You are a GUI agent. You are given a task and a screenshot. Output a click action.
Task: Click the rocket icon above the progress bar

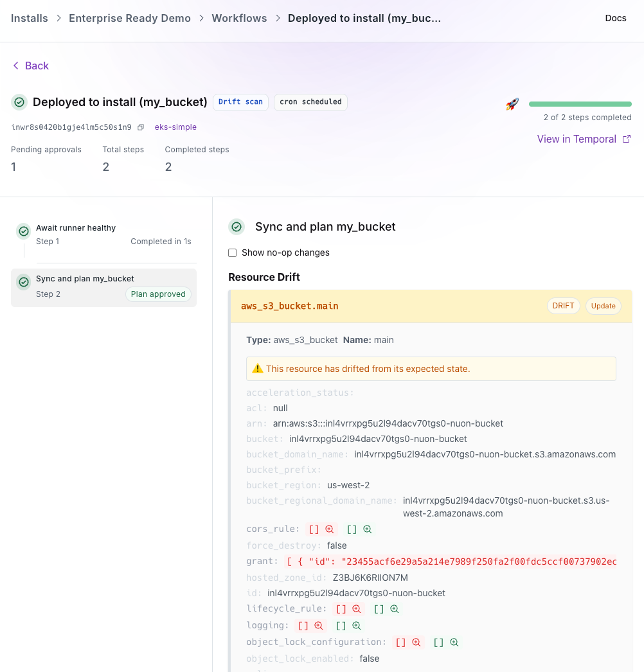pyautogui.click(x=512, y=103)
